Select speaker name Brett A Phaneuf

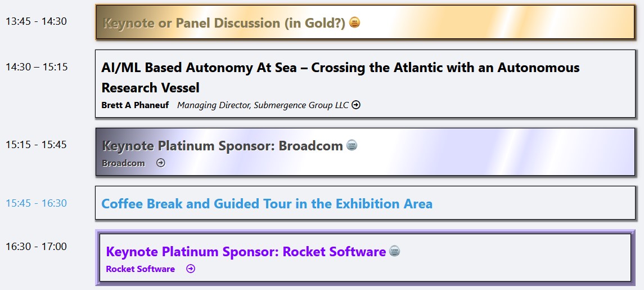point(135,105)
